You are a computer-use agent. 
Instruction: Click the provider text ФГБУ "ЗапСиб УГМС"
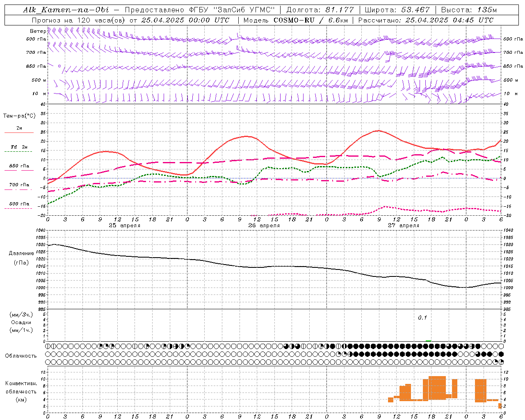[231, 10]
